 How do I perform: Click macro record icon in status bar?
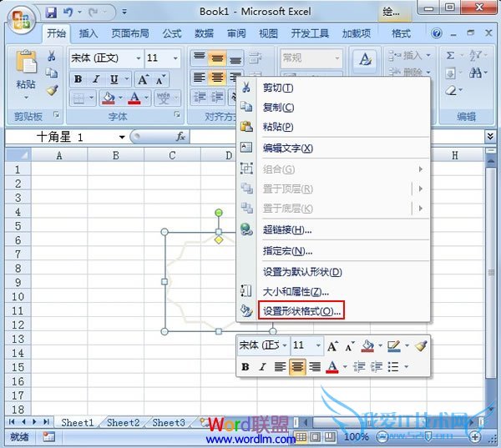pyautogui.click(x=49, y=436)
